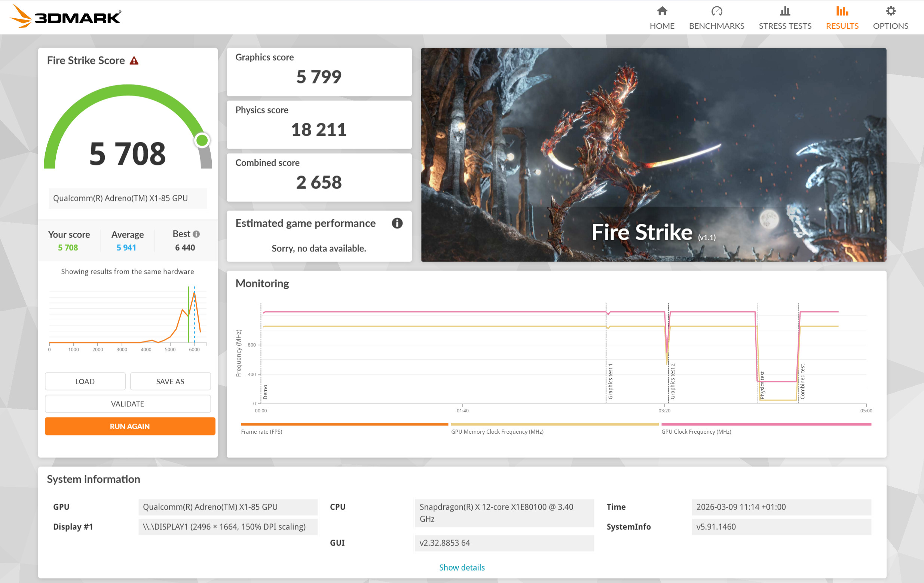Viewport: 924px width, 583px height.
Task: Switch to the STRESS TESTS tab
Action: (x=785, y=26)
